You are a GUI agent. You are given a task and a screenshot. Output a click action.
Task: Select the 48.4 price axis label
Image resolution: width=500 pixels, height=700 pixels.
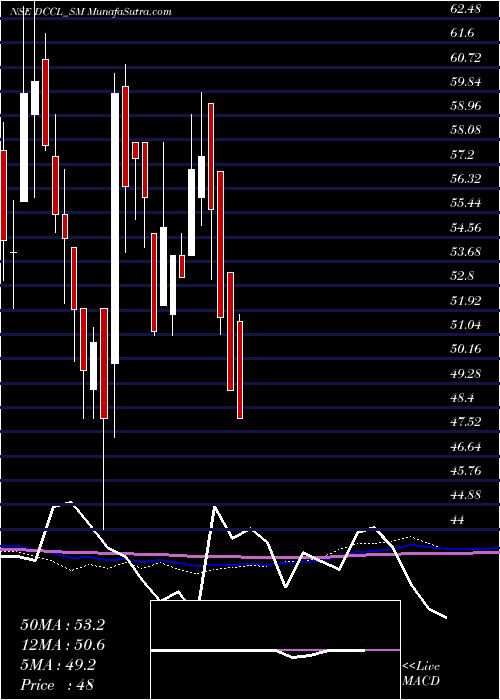point(462,397)
